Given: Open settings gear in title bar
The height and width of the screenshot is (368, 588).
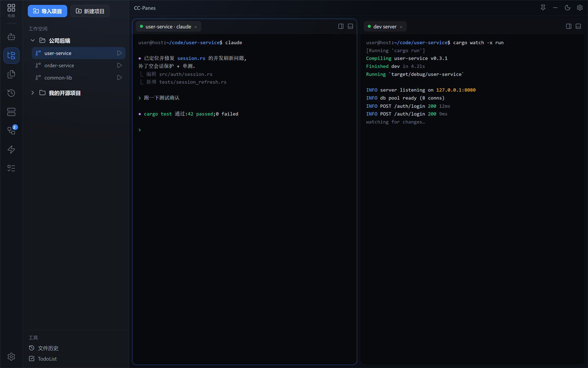Looking at the screenshot, I should point(580,8).
